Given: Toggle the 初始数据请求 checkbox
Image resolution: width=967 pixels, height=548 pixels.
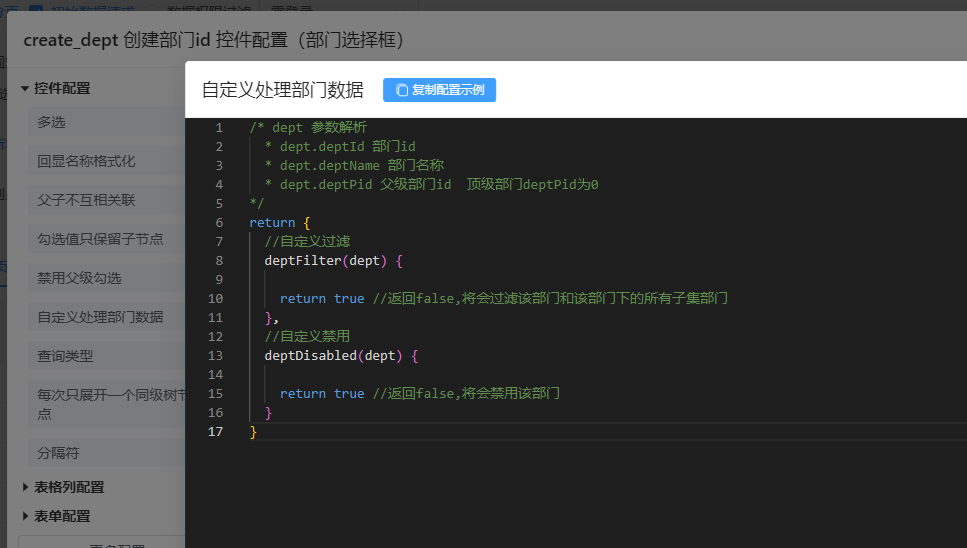Looking at the screenshot, I should click(x=35, y=9).
